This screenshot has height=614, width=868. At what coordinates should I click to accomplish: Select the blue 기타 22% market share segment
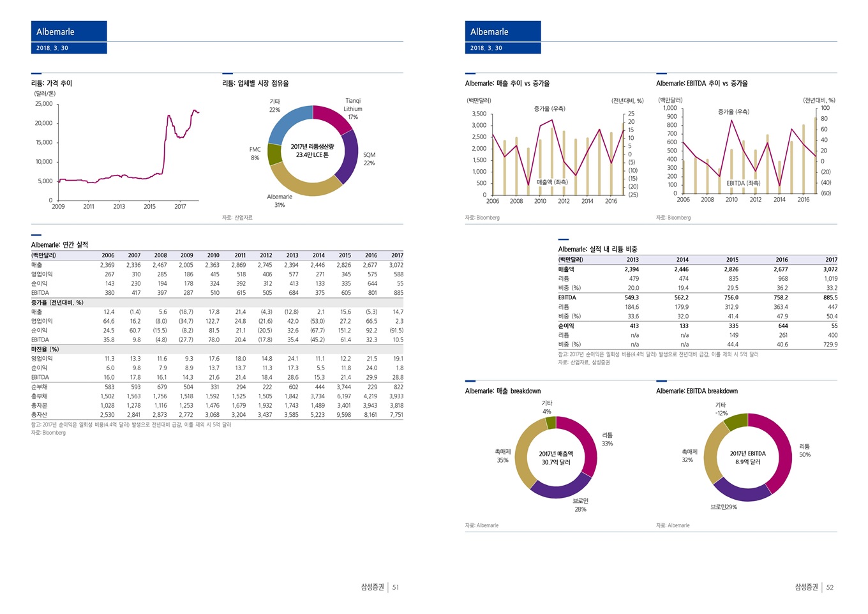tap(289, 123)
